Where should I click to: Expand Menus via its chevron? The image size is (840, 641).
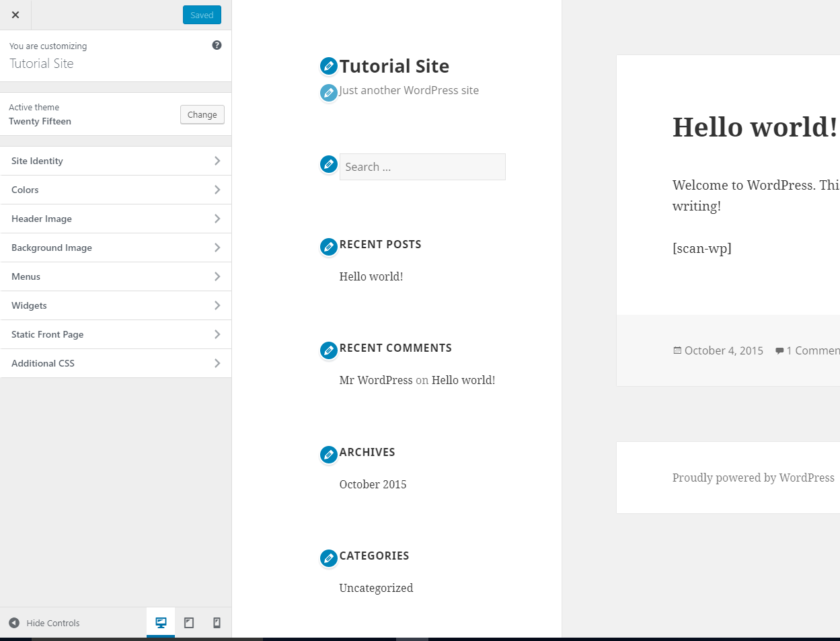pos(217,276)
